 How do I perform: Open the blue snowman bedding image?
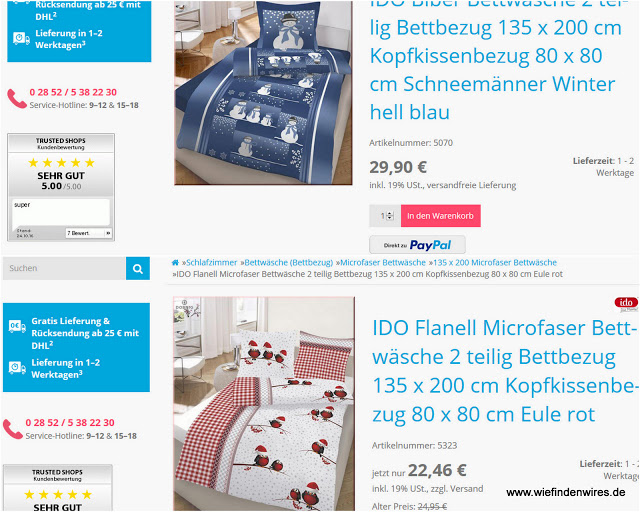[x=263, y=92]
